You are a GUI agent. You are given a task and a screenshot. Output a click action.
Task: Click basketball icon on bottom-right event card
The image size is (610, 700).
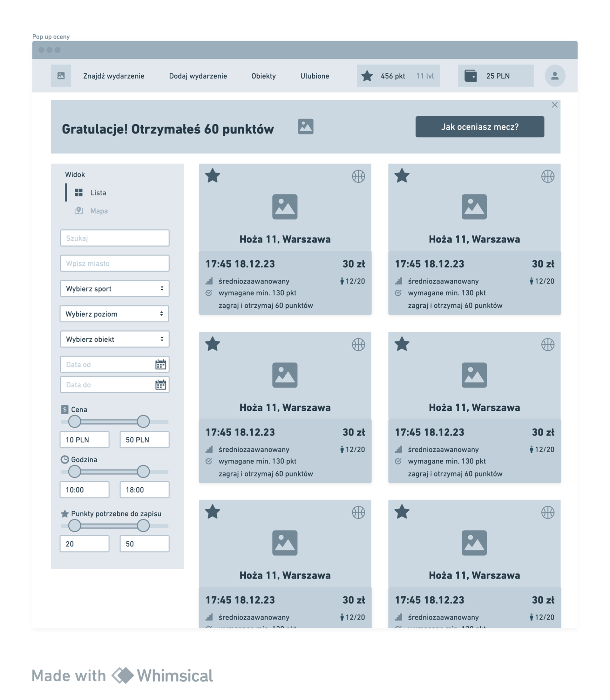(548, 512)
